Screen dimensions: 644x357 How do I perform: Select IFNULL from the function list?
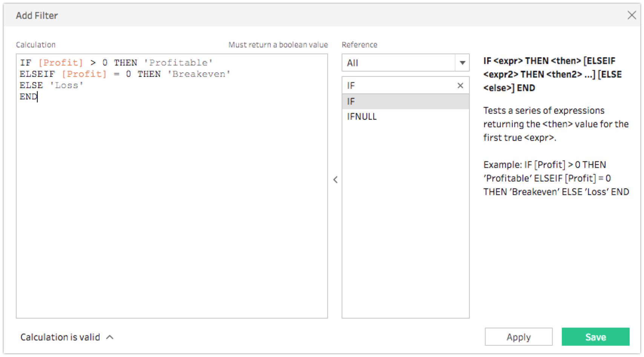click(361, 116)
